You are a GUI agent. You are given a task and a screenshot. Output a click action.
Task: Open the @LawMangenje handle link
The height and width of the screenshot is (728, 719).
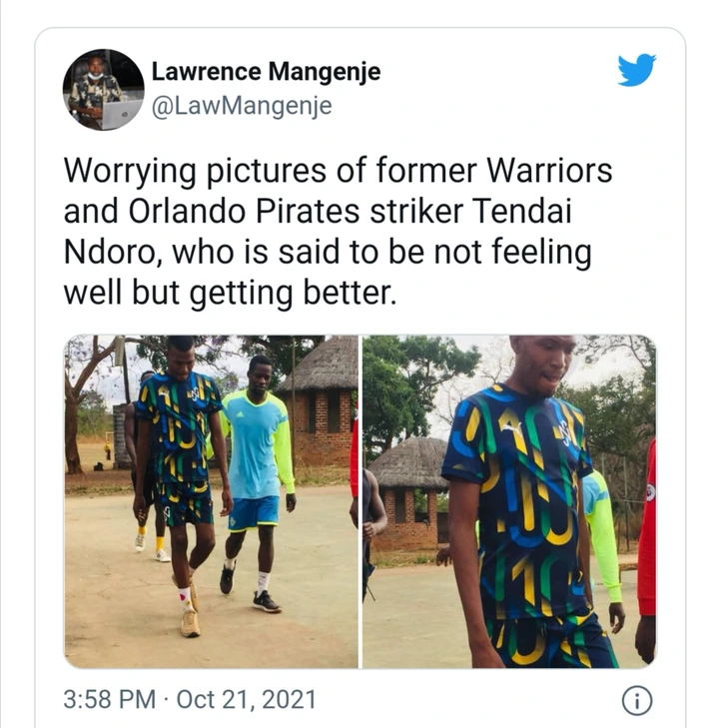pos(242,106)
